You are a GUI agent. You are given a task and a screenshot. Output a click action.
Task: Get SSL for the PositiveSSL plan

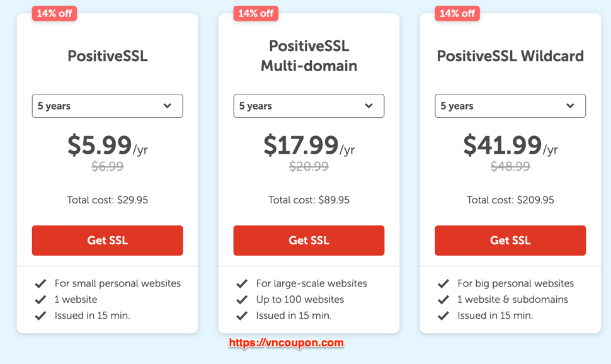[x=108, y=241]
